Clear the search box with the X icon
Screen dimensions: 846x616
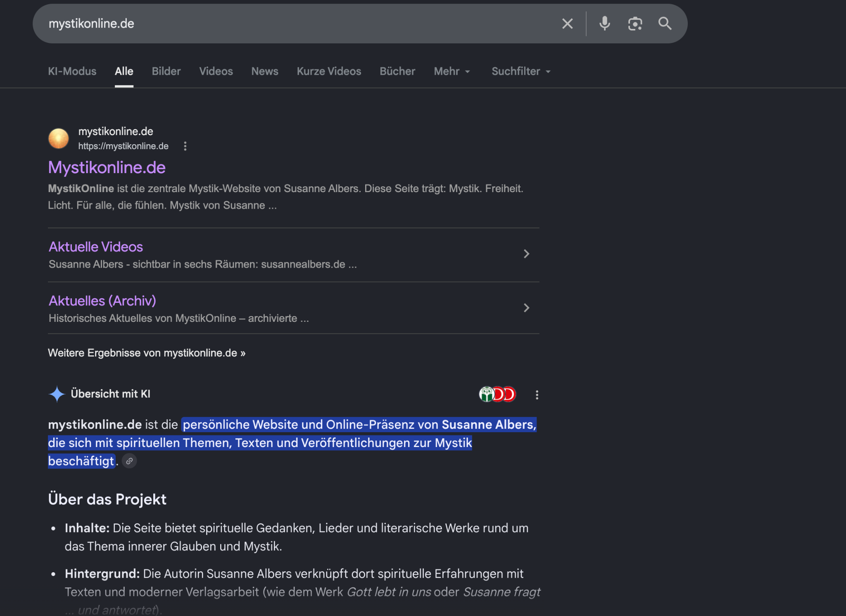[568, 24]
